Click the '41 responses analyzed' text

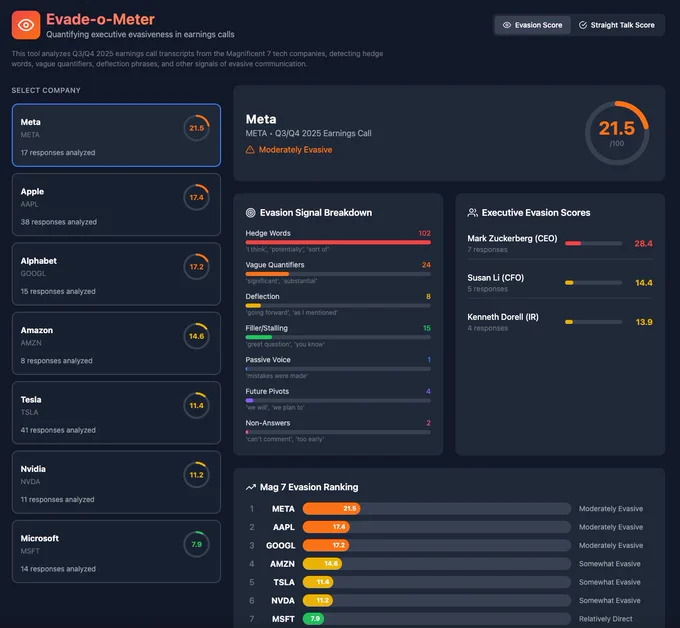point(58,430)
